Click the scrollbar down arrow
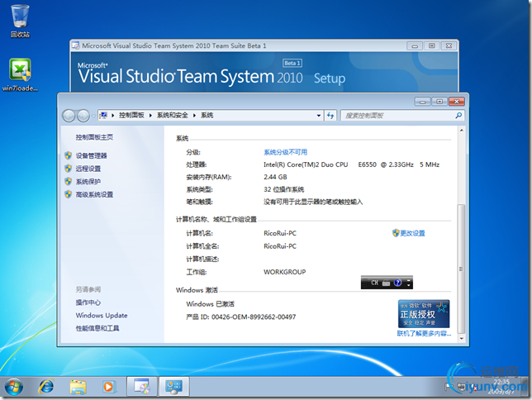532x400 pixels. click(461, 339)
